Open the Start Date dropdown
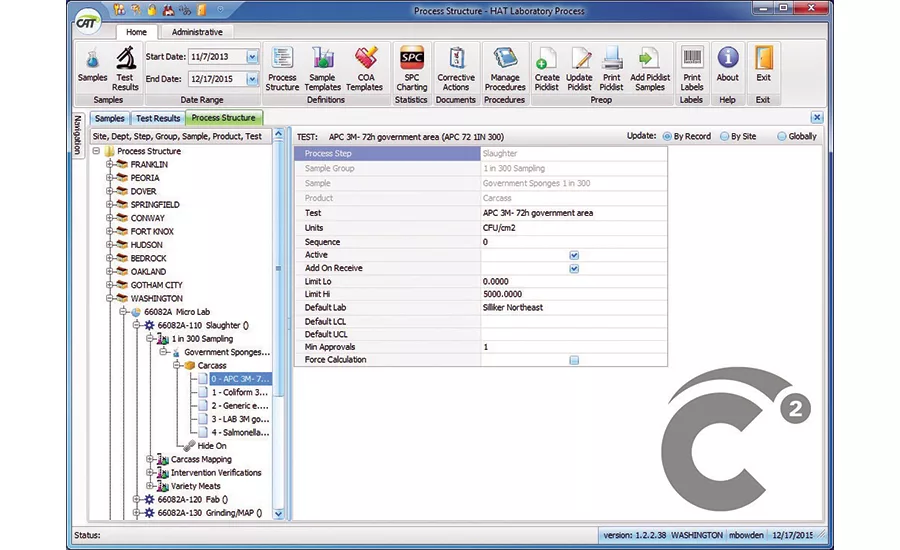Image resolution: width=900 pixels, height=550 pixels. pos(252,57)
